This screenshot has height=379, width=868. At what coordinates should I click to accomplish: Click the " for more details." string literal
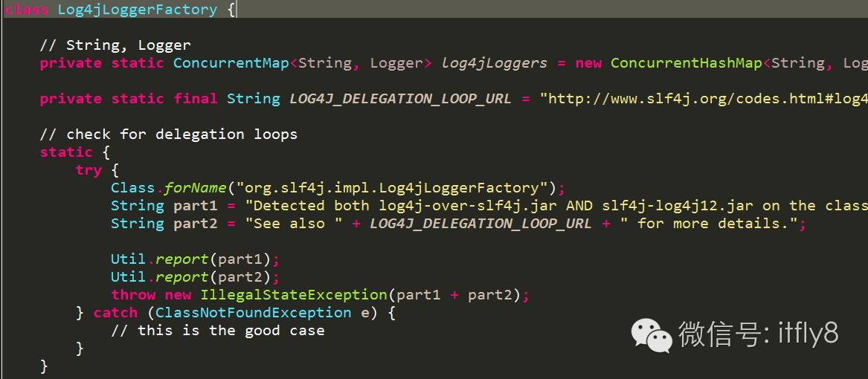pos(709,224)
